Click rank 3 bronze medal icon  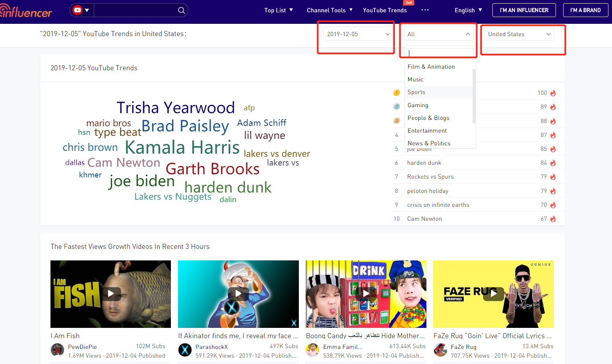click(x=397, y=121)
